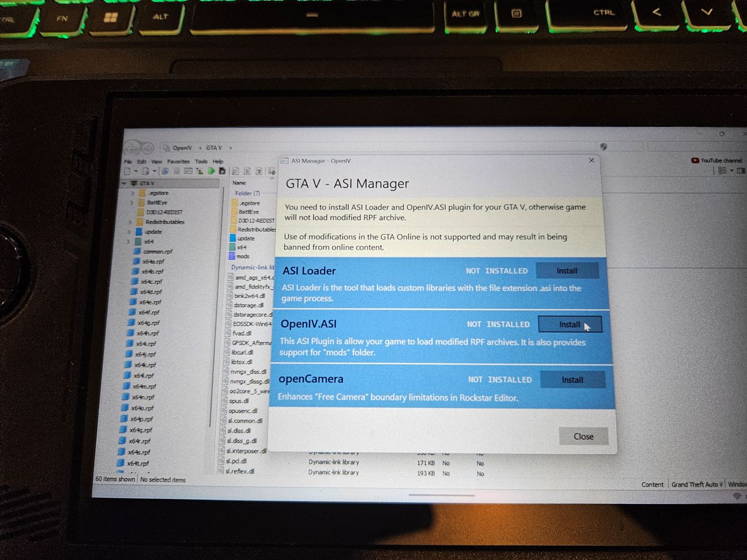Expand the .egstore folder in tree
The image size is (747, 560).
[x=133, y=193]
